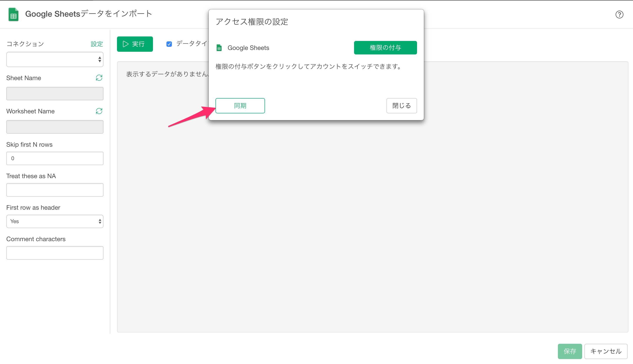Click the Comment characters field
The image size is (633, 364).
coord(55,253)
